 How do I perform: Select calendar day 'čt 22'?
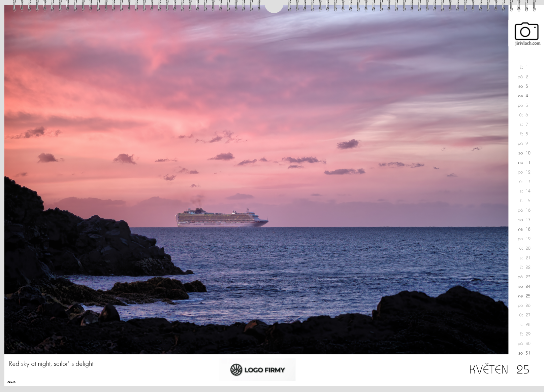525,268
